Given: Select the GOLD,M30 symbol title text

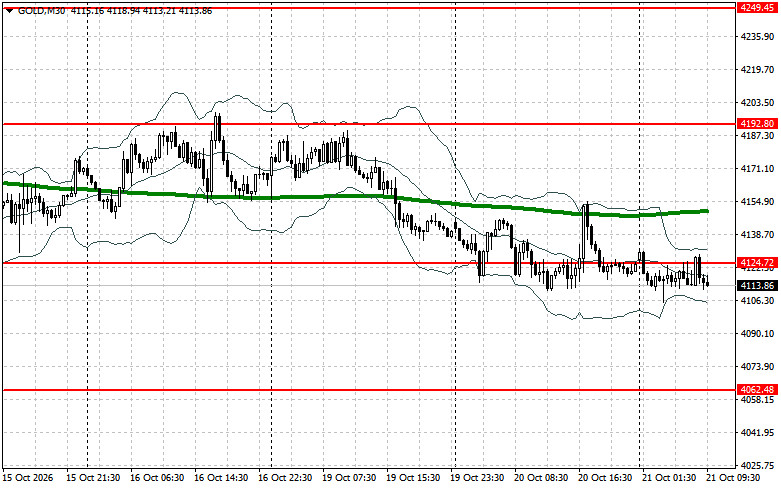Looking at the screenshot, I should pos(41,11).
